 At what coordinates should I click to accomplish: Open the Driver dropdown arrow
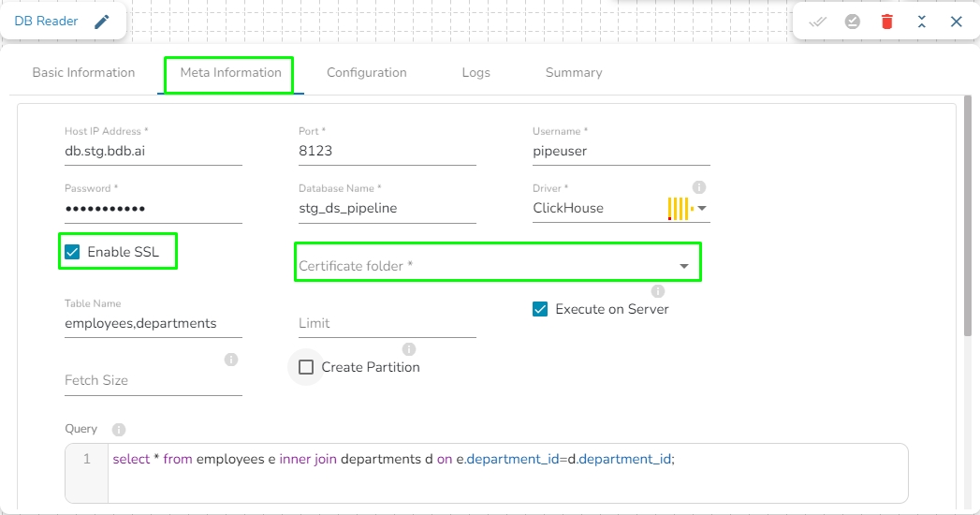click(702, 209)
